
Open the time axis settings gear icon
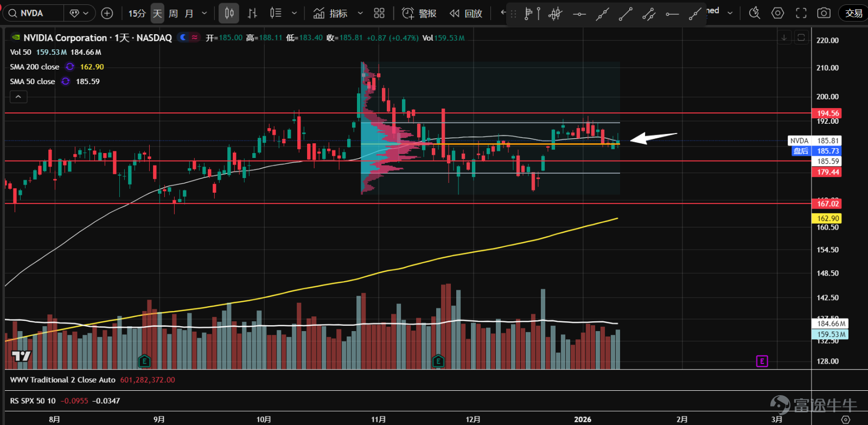(x=845, y=420)
